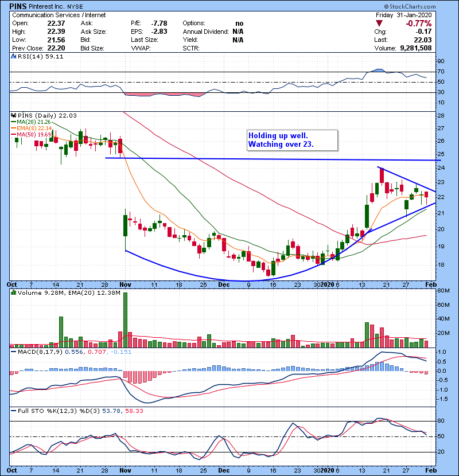459x476 pixels.
Task: Click the Low value 21.56
Action: (x=56, y=40)
